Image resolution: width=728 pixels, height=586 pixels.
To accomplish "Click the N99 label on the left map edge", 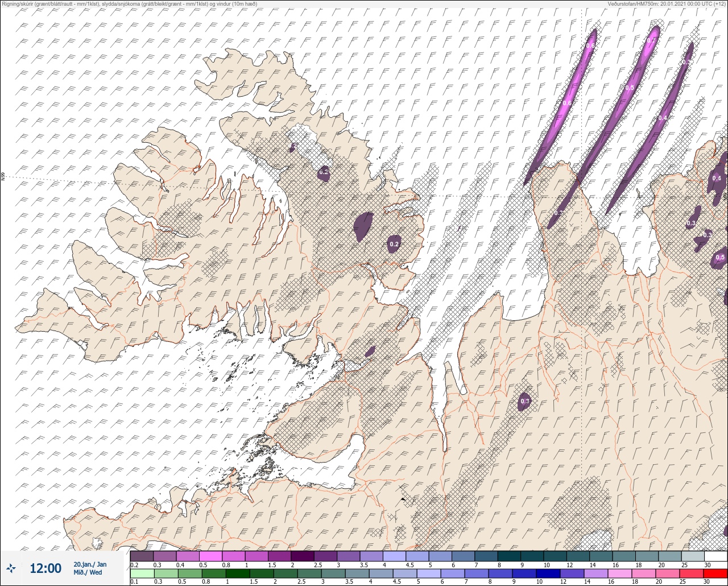I will tap(3, 176).
